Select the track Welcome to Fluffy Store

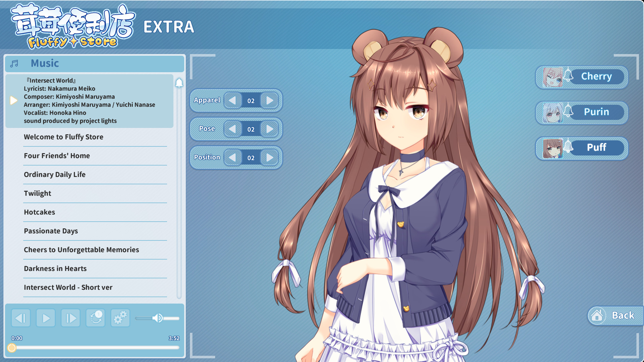pos(64,137)
